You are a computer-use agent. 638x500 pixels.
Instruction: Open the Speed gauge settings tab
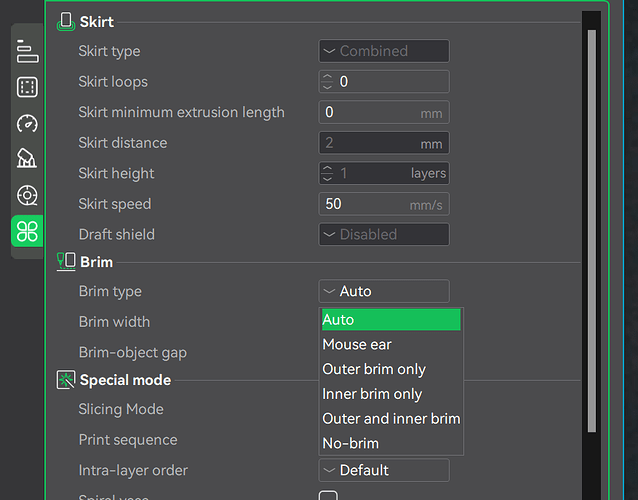coord(28,123)
